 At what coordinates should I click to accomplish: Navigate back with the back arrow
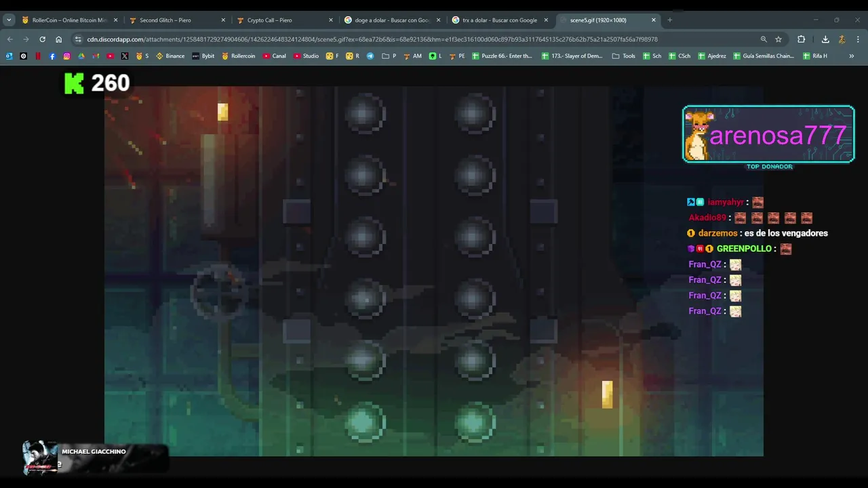pos(9,39)
